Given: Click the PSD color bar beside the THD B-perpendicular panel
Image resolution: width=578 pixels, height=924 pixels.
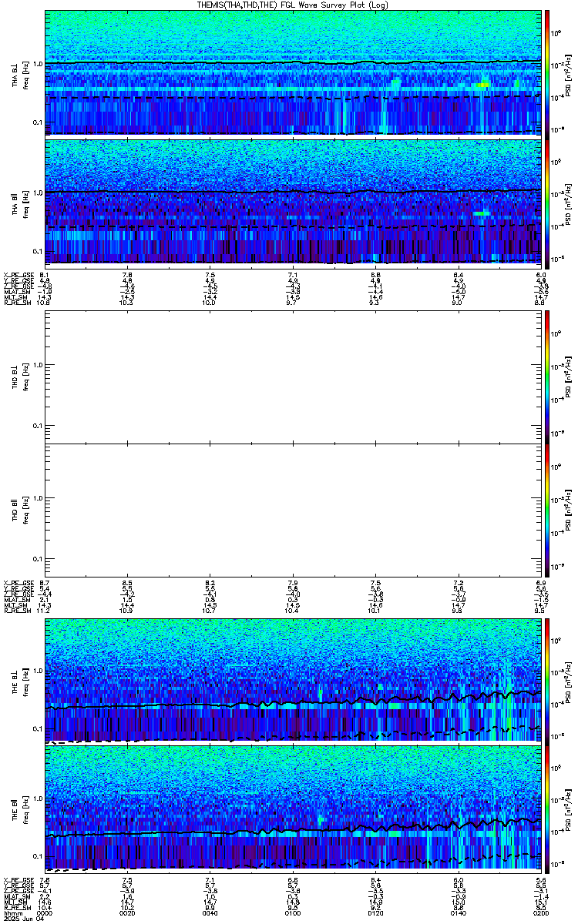Looking at the screenshot, I should tap(547, 376).
